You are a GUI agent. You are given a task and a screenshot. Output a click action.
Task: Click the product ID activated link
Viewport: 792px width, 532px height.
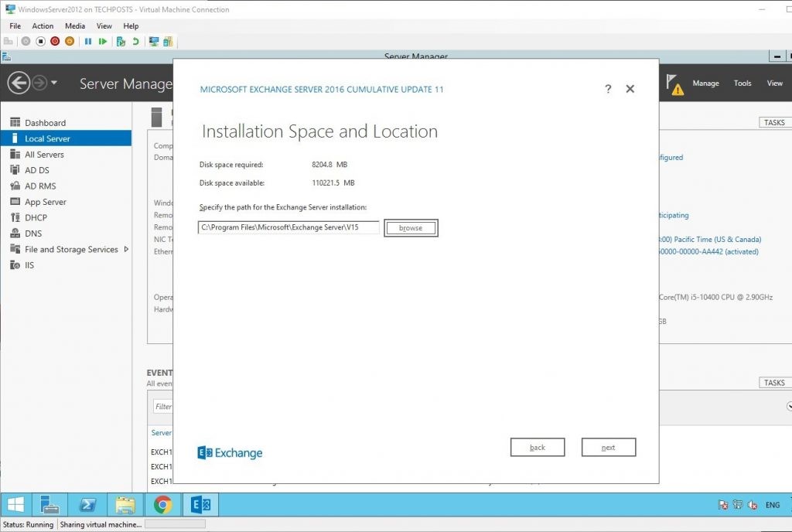[x=708, y=251]
